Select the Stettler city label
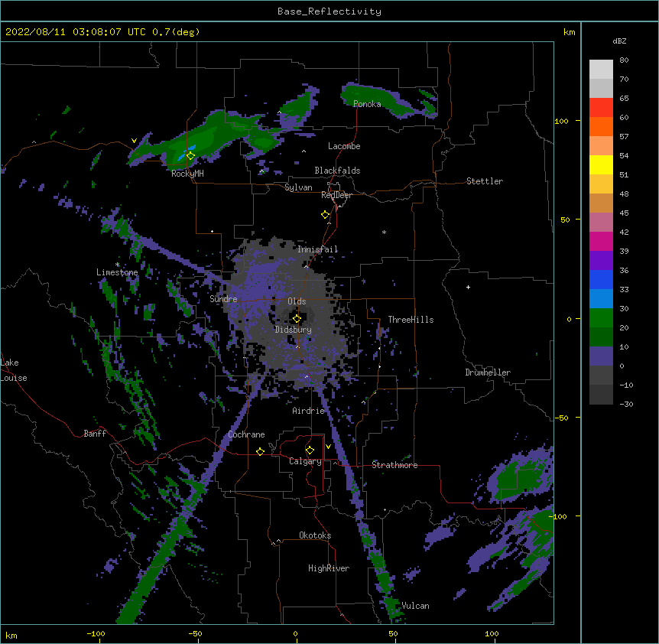The width and height of the screenshot is (659, 644). 484,181
